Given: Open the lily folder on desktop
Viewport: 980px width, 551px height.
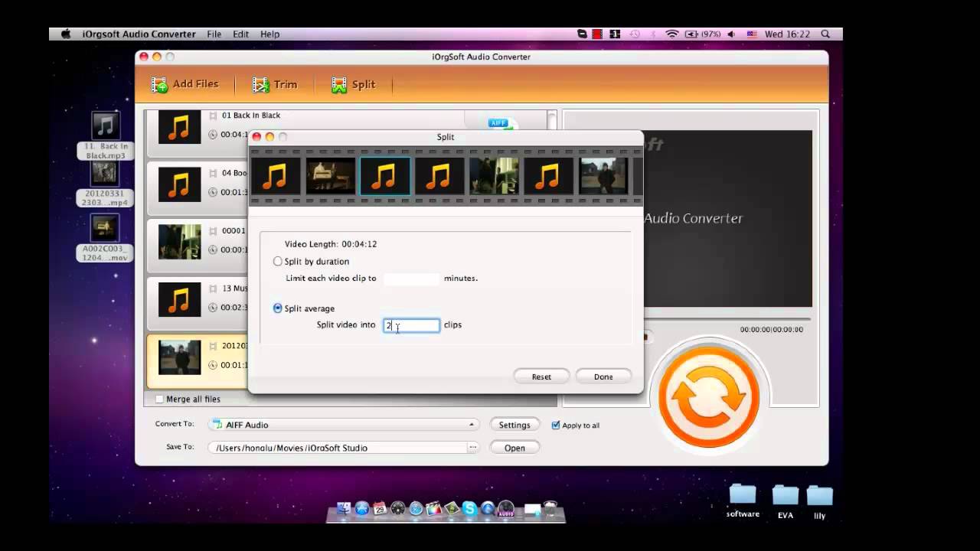Looking at the screenshot, I should [x=819, y=502].
